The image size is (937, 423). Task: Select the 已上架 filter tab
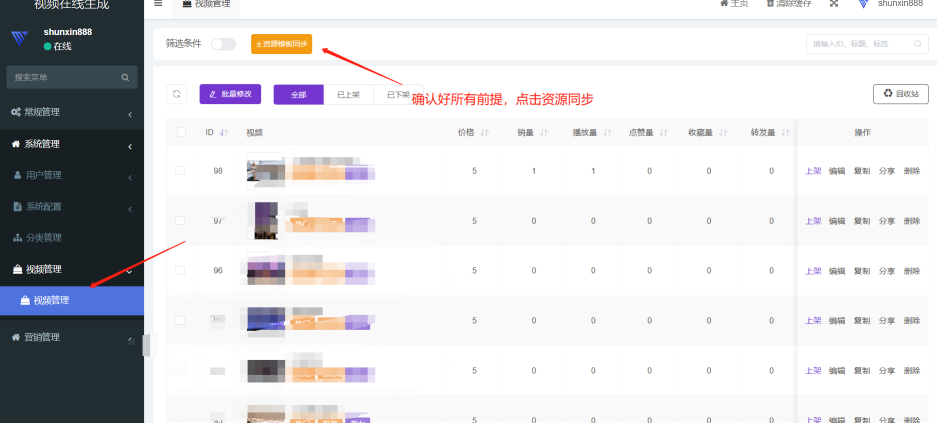coord(348,94)
